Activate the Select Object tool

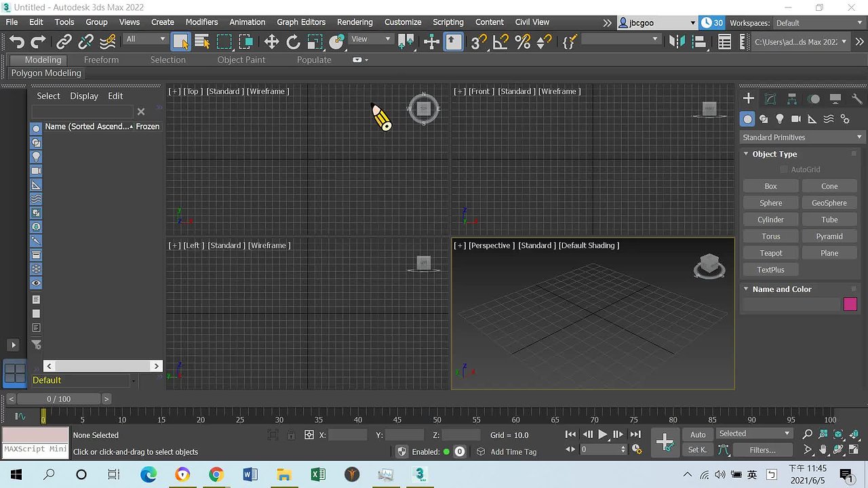[x=180, y=42]
